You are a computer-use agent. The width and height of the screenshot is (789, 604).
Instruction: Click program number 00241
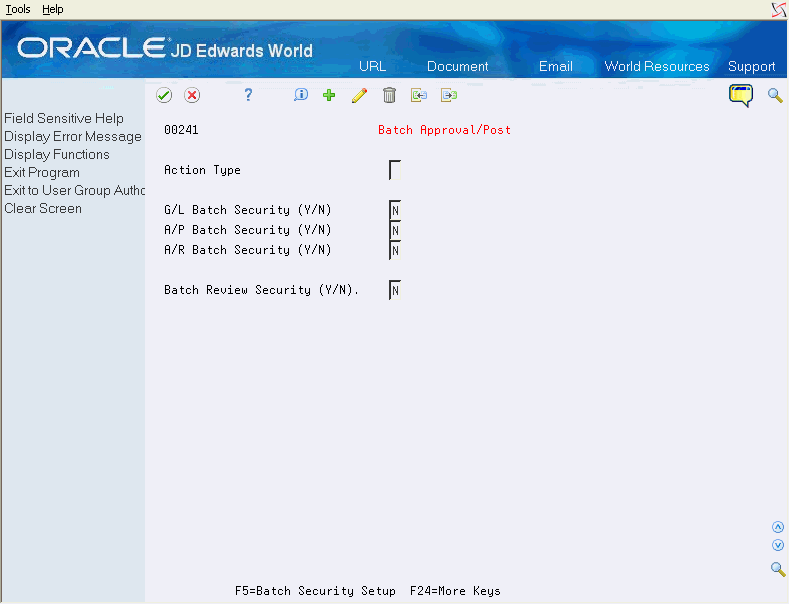(x=181, y=130)
